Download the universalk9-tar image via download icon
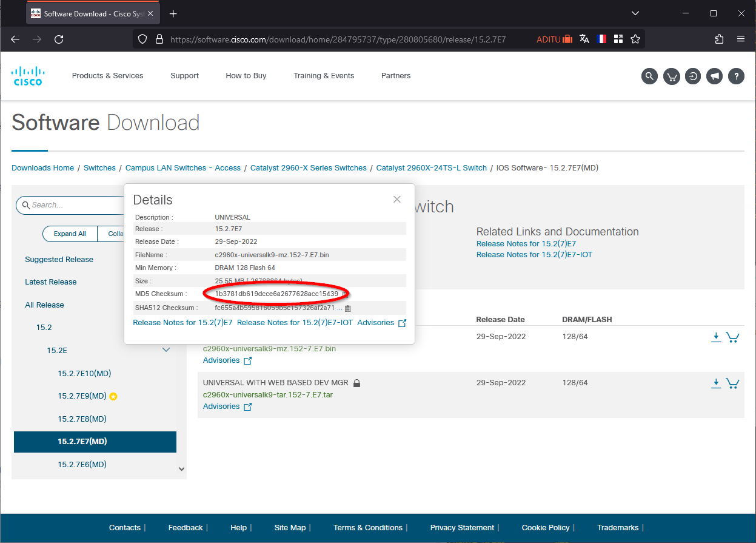 715,383
